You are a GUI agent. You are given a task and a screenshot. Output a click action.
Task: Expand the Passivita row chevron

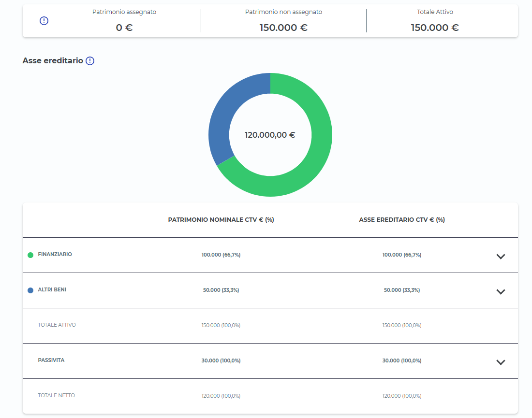point(501,362)
